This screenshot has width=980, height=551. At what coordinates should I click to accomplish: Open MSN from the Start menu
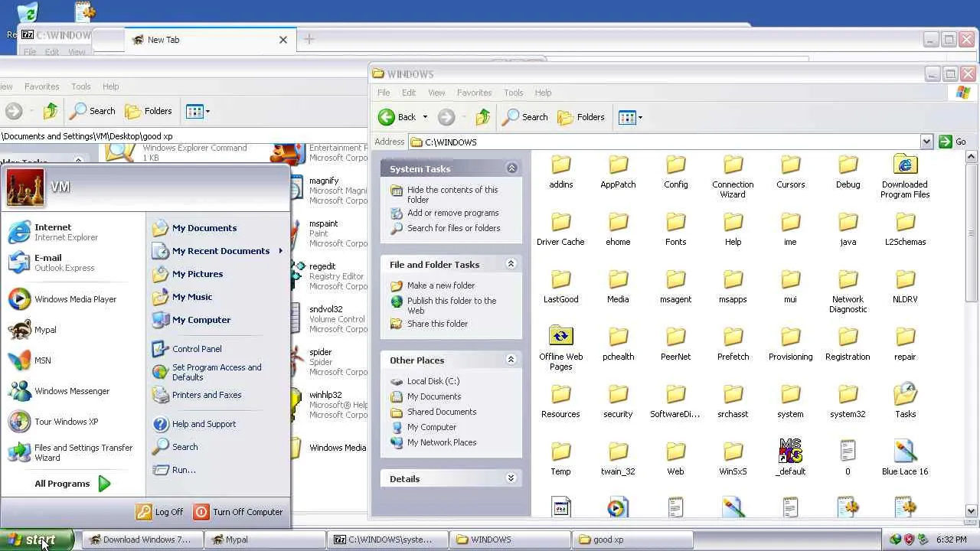[30, 360]
